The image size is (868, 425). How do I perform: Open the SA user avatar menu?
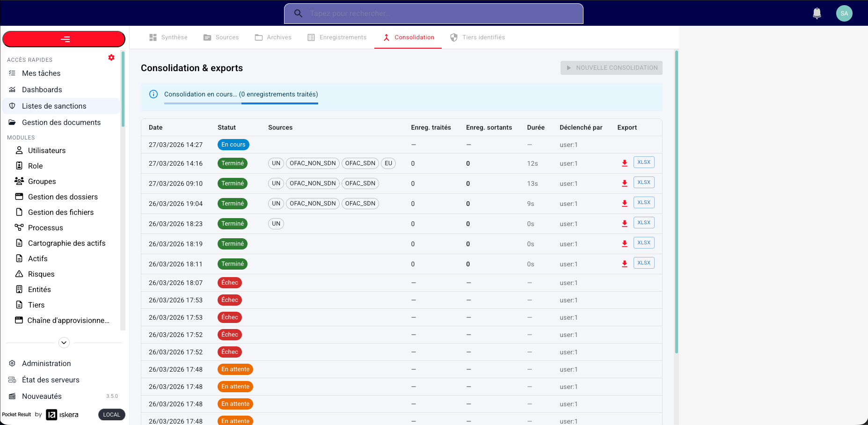pyautogui.click(x=844, y=13)
